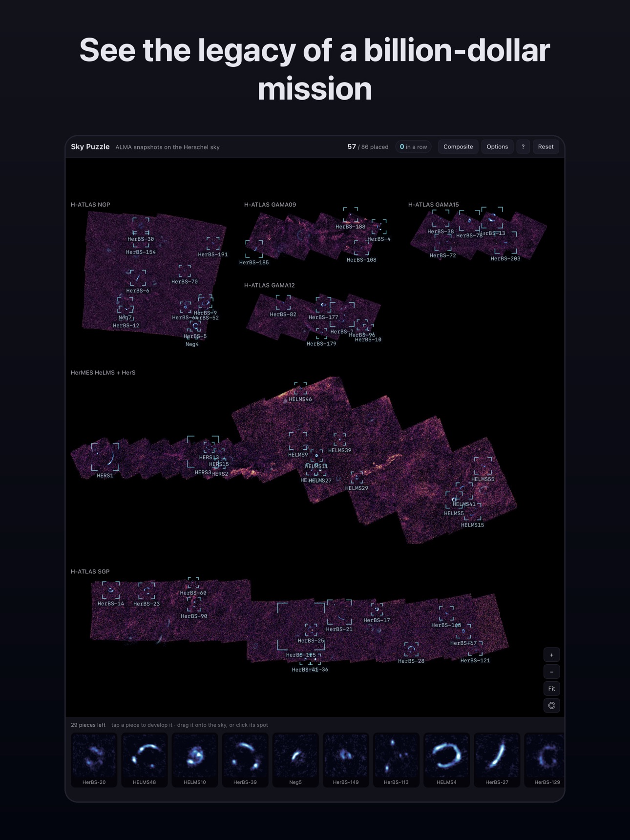Click the HerBS-90 marker spot

tap(194, 605)
